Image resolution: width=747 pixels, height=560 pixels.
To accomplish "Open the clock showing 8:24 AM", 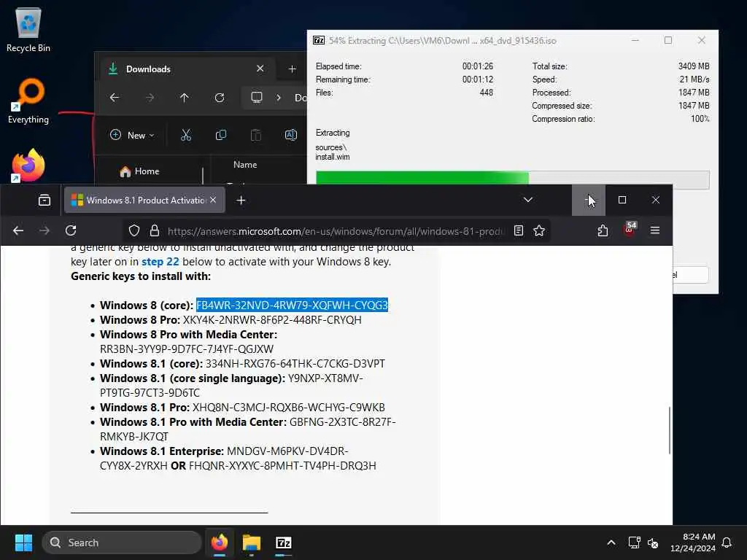I will click(x=693, y=542).
